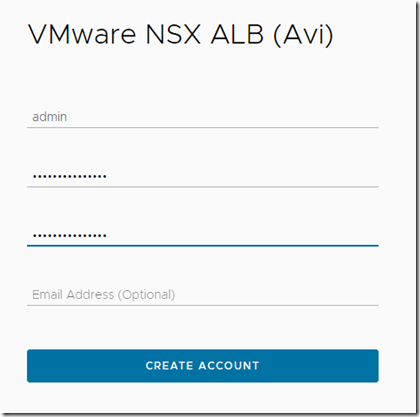Focus the first masked password field
This screenshot has width=420, height=417.
[203, 176]
